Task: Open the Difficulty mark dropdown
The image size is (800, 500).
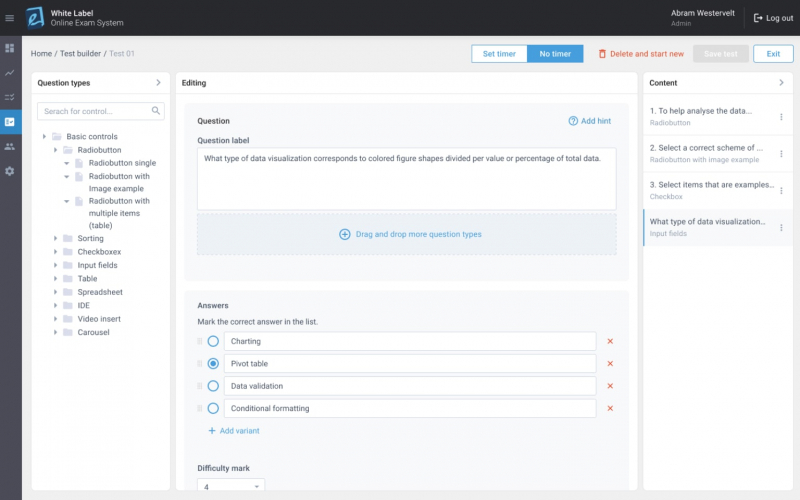Action: [231, 485]
